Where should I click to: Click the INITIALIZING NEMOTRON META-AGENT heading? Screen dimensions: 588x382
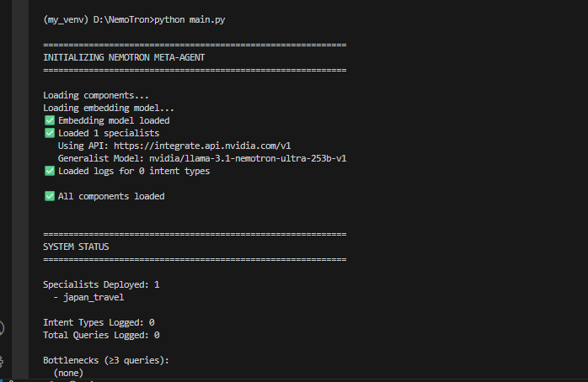[x=124, y=57]
